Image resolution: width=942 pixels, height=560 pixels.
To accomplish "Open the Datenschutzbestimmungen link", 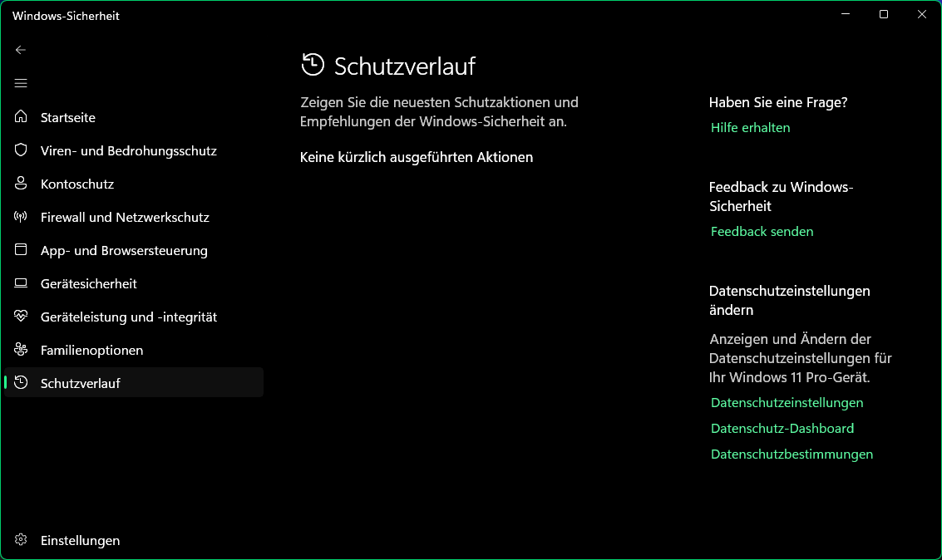I will coord(792,454).
